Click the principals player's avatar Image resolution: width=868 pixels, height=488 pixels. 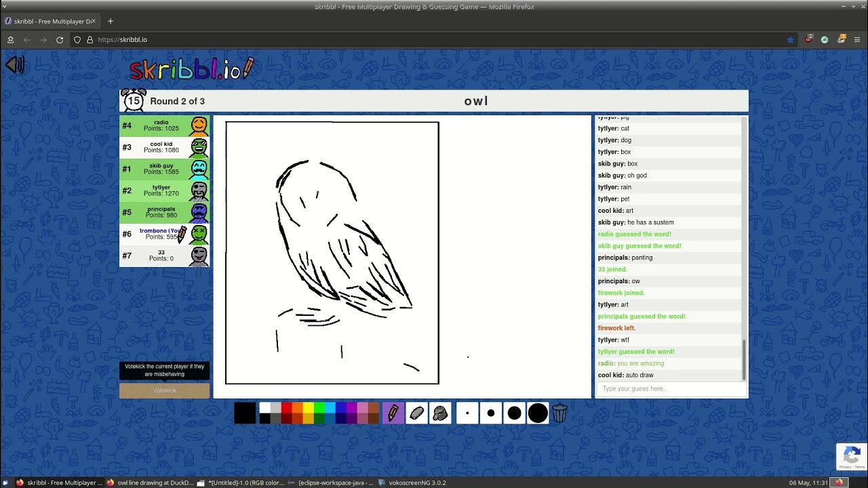click(199, 212)
